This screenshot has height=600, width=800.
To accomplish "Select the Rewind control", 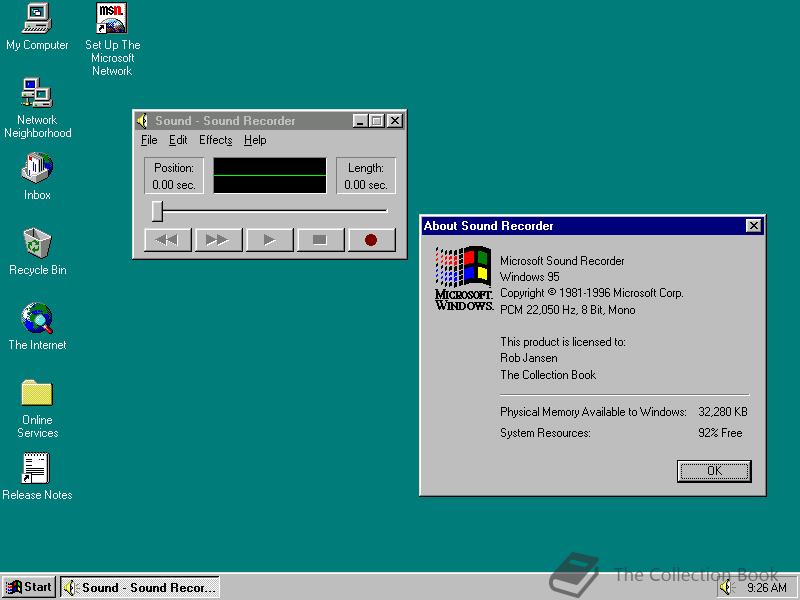I will (x=166, y=239).
